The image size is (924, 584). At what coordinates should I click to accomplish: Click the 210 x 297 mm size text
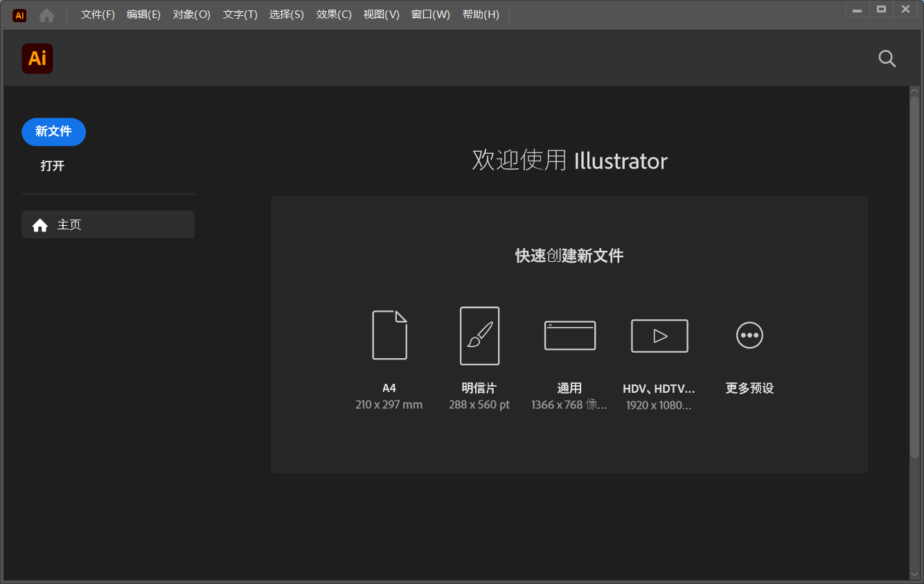coord(389,405)
